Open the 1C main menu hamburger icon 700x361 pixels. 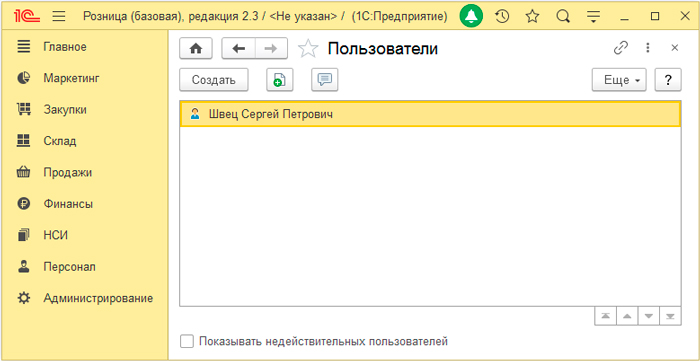(x=59, y=17)
